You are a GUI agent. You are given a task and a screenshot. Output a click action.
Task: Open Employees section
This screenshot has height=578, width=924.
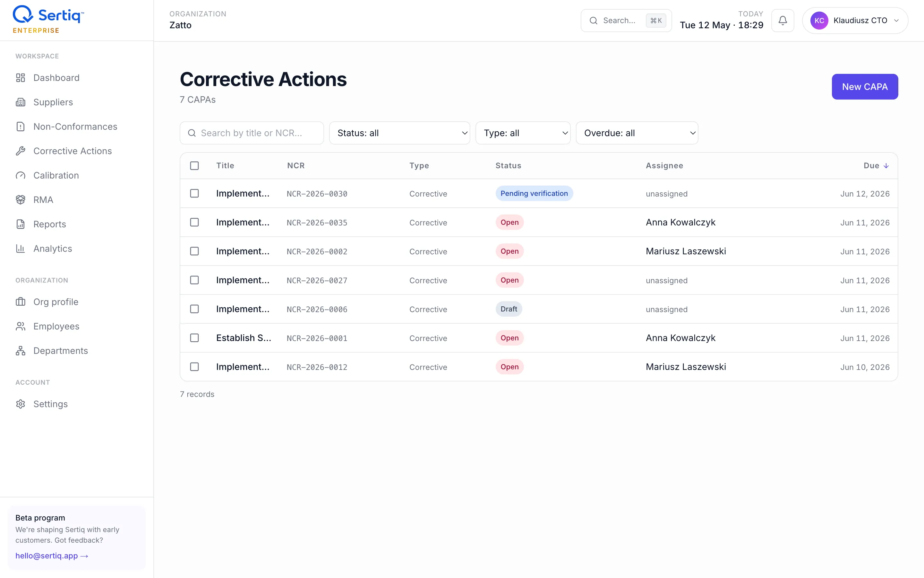point(56,327)
